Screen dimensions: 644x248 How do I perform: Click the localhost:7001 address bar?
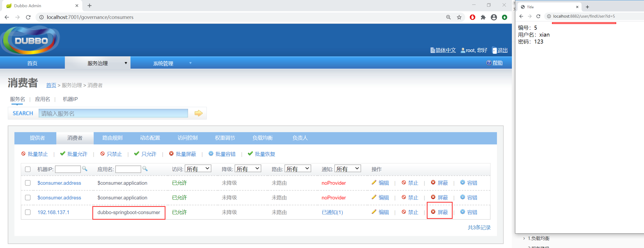pyautogui.click(x=240, y=17)
